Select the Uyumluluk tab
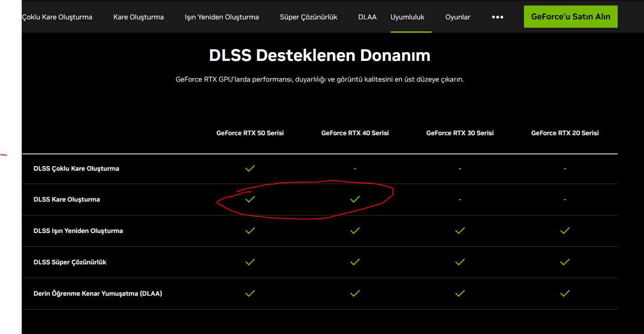 (407, 17)
